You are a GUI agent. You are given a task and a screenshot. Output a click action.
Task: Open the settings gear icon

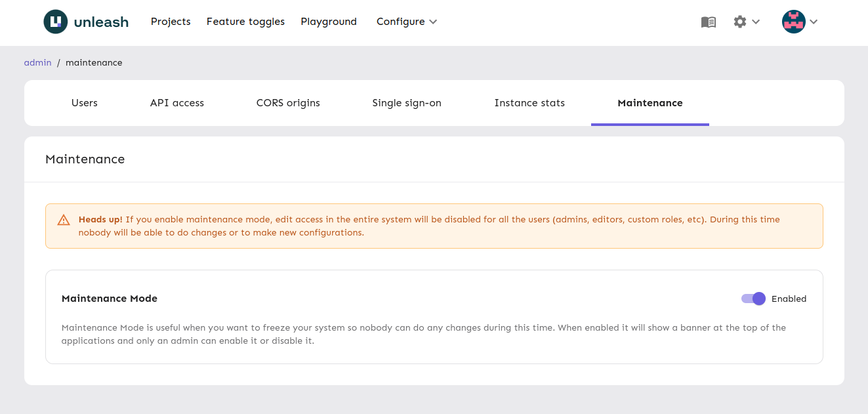[x=739, y=22]
